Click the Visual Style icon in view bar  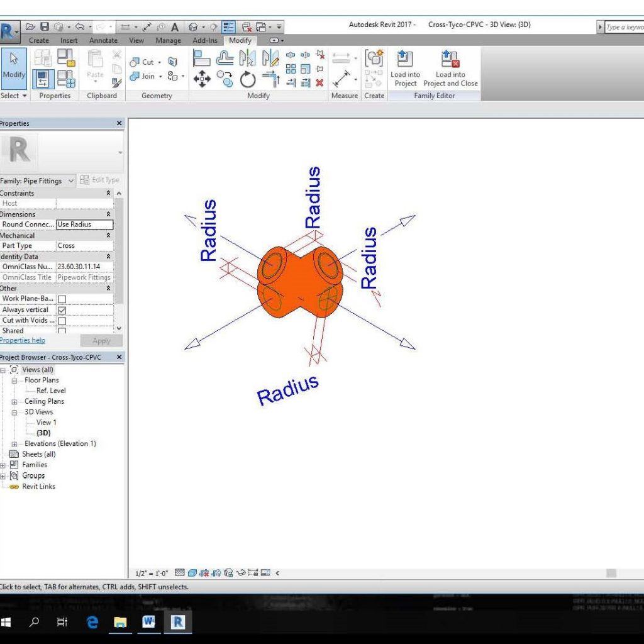tap(192, 573)
